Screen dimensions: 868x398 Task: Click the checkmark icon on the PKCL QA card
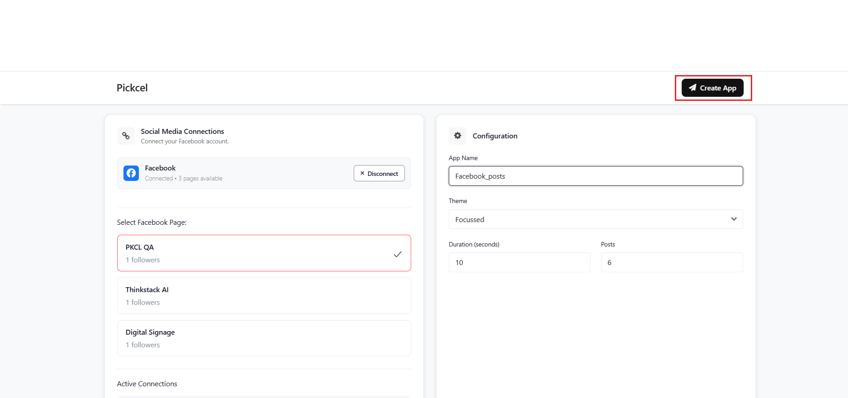[397, 254]
